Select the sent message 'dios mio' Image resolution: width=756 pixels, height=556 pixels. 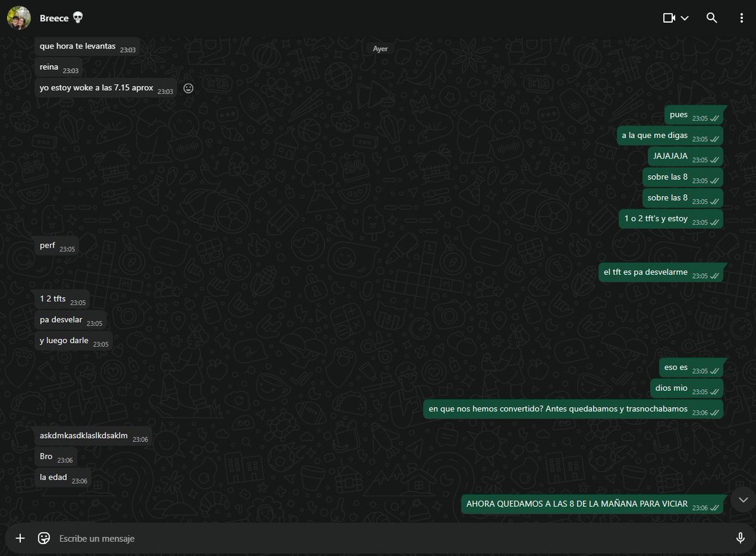687,388
